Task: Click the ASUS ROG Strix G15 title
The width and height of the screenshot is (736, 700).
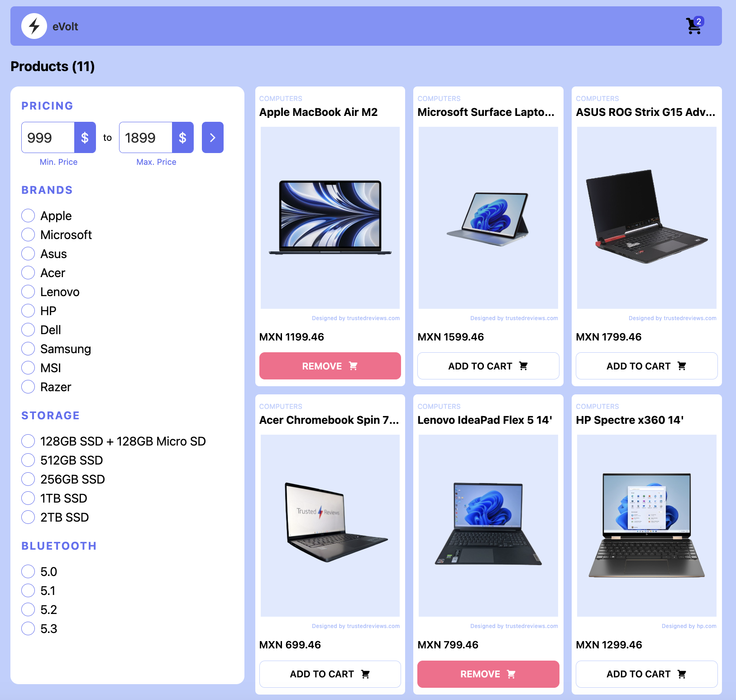Action: pyautogui.click(x=645, y=112)
